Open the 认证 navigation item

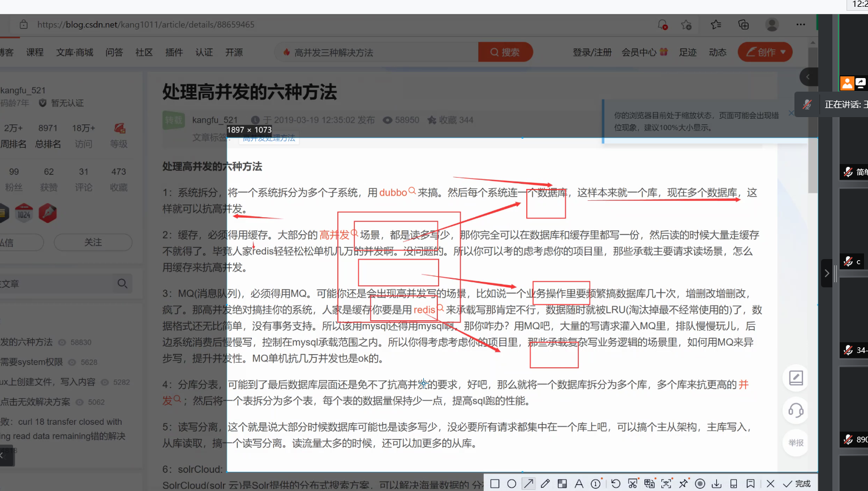204,52
